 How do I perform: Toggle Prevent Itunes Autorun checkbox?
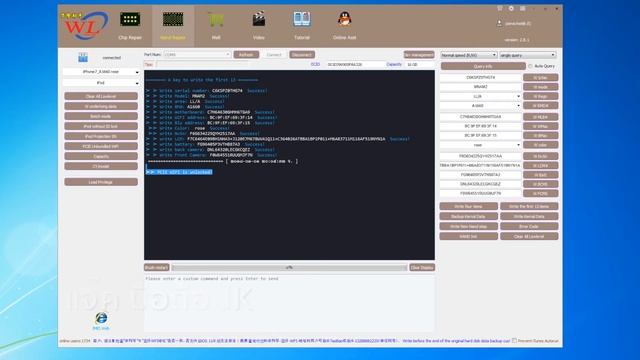coord(514,340)
